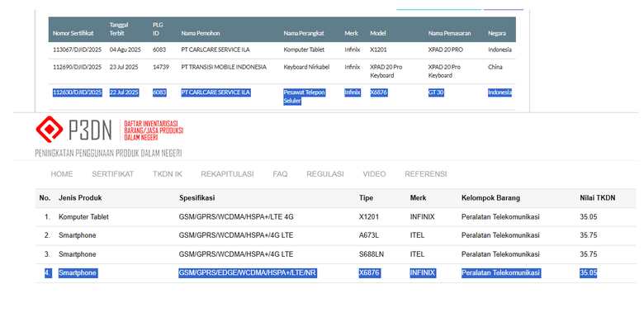Click the highlighted 35.05 TKDN value in row 4
The width and height of the screenshot is (644, 322).
point(588,273)
